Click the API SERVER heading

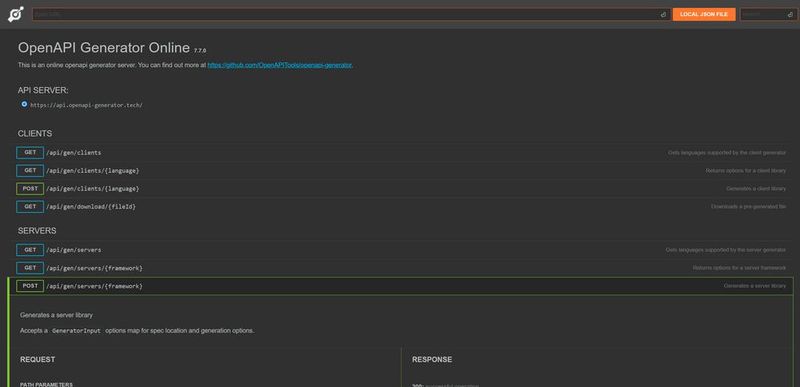pyautogui.click(x=43, y=90)
